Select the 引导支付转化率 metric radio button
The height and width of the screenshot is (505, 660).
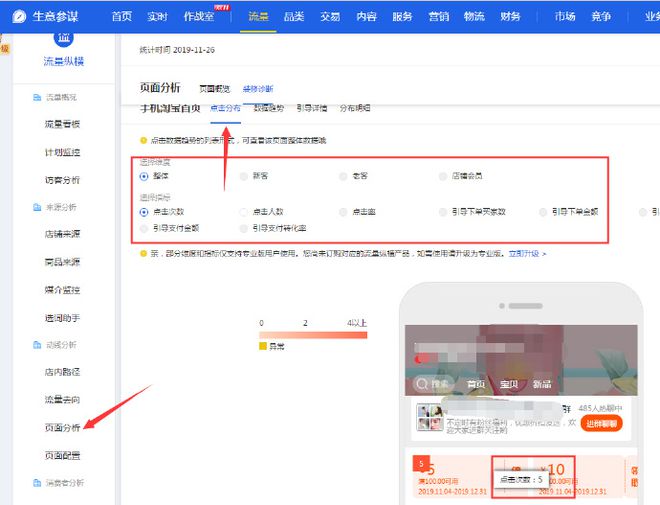244,229
